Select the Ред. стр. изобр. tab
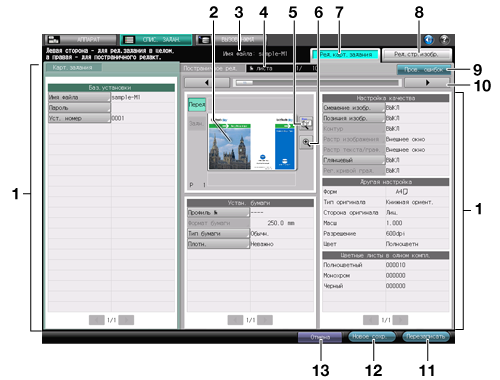This screenshot has width=500, height=380. tap(417, 54)
